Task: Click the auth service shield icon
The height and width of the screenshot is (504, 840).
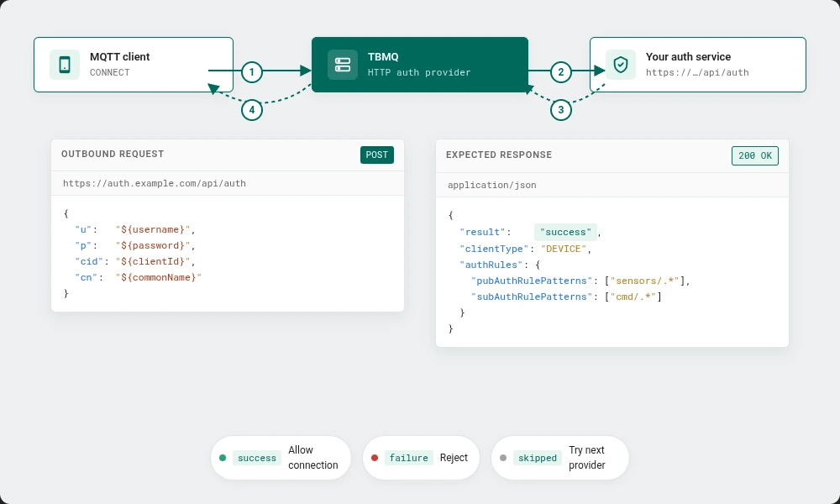Action: [x=621, y=65]
